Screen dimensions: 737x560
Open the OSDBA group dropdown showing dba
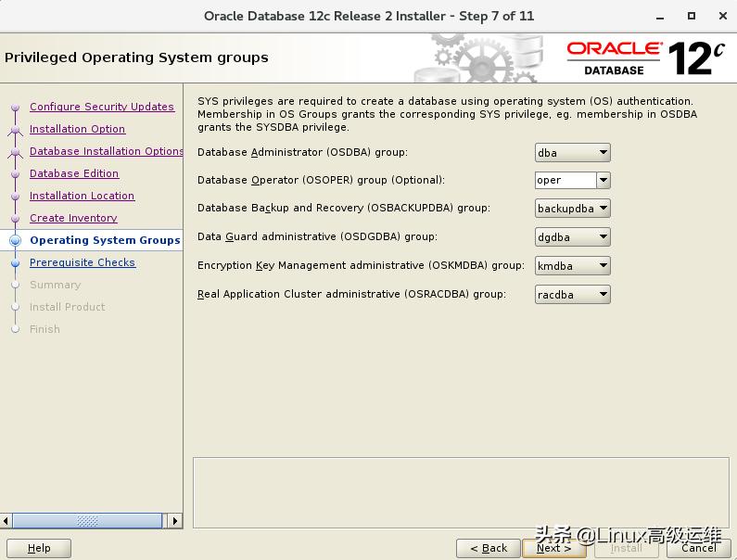click(573, 152)
